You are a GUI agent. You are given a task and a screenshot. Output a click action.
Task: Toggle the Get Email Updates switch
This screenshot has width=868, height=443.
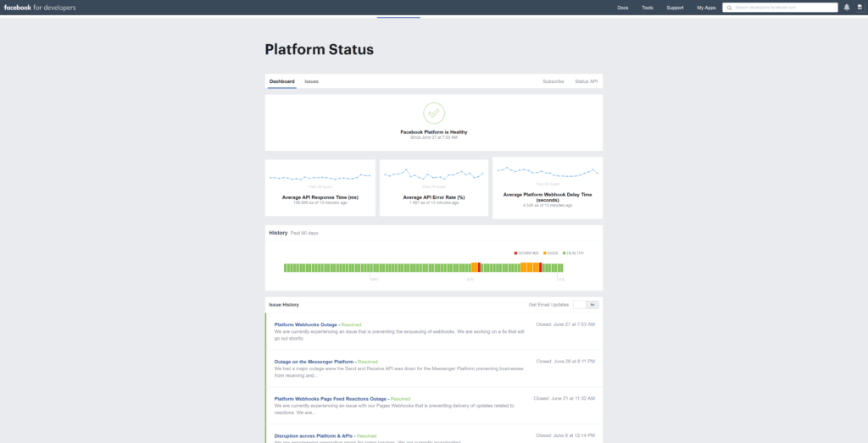point(586,305)
